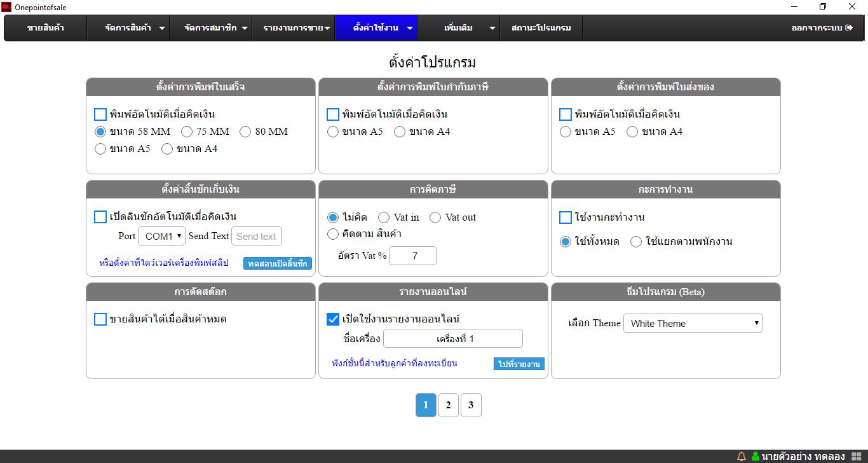This screenshot has width=868, height=463.
Task: Click the logout button with exit icon
Action: (822, 28)
